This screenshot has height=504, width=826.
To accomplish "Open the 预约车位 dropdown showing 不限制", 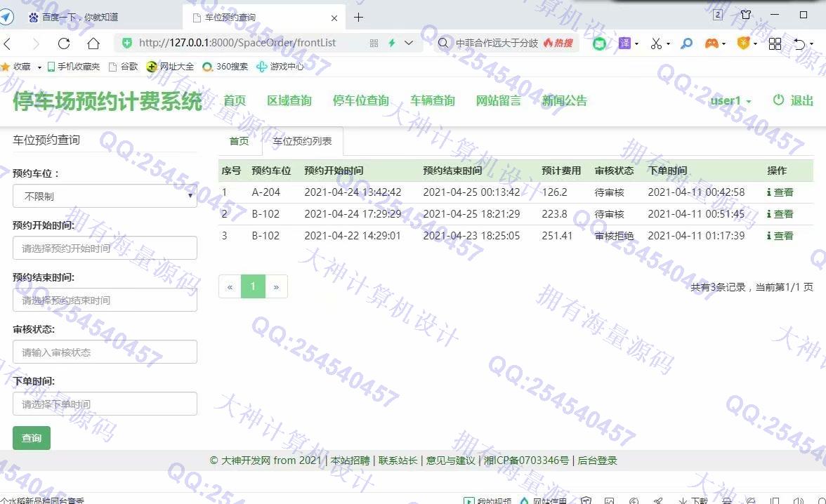I will pyautogui.click(x=105, y=197).
